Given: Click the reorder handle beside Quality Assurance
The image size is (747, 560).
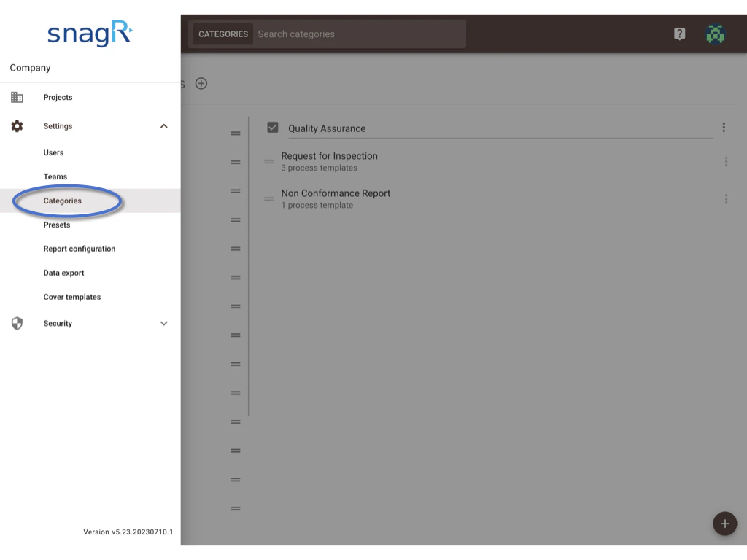Looking at the screenshot, I should [x=235, y=133].
